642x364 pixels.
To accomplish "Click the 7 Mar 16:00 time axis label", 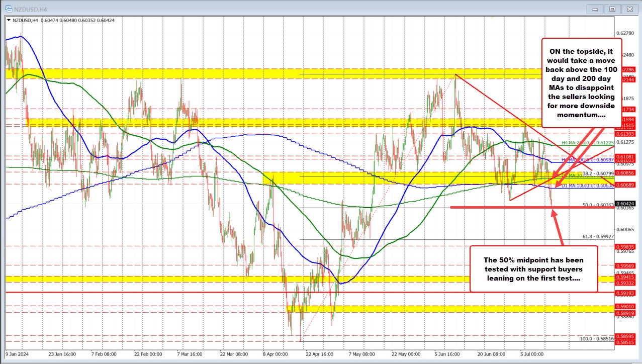I will (x=191, y=354).
